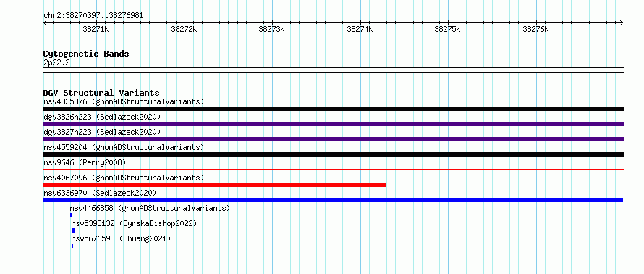Click the thin red line under nsv9646
This screenshot has width=644, height=274.
pos(333,169)
